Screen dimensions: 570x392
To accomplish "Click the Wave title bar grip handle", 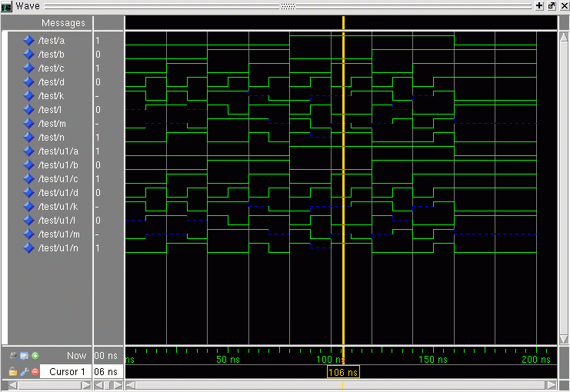I will click(x=288, y=6).
